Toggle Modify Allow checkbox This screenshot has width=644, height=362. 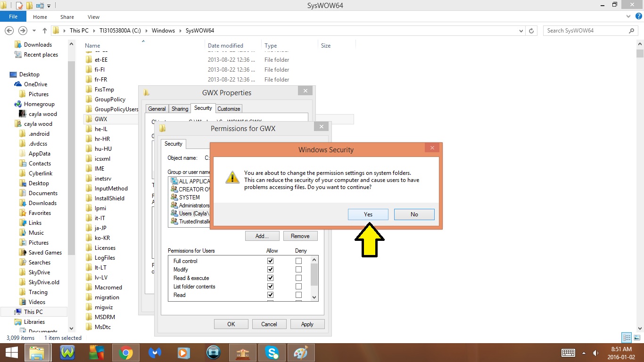click(270, 270)
